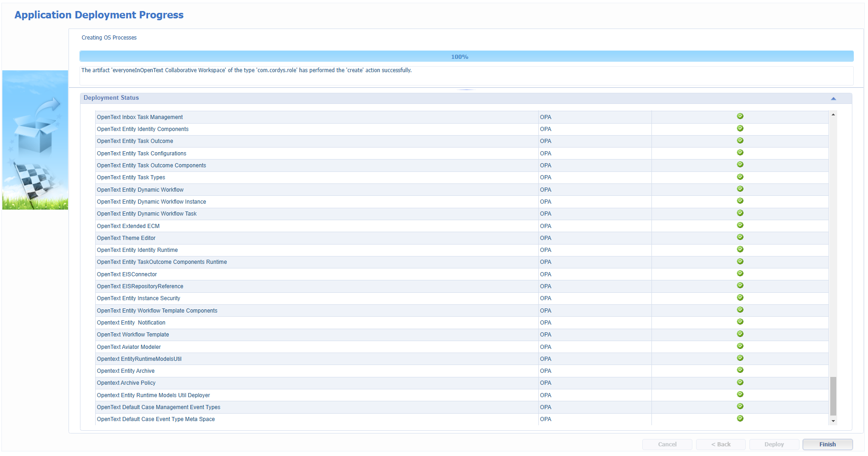Click status icon for OpenText Aviator Modeler
This screenshot has height=456, width=868.
(740, 346)
